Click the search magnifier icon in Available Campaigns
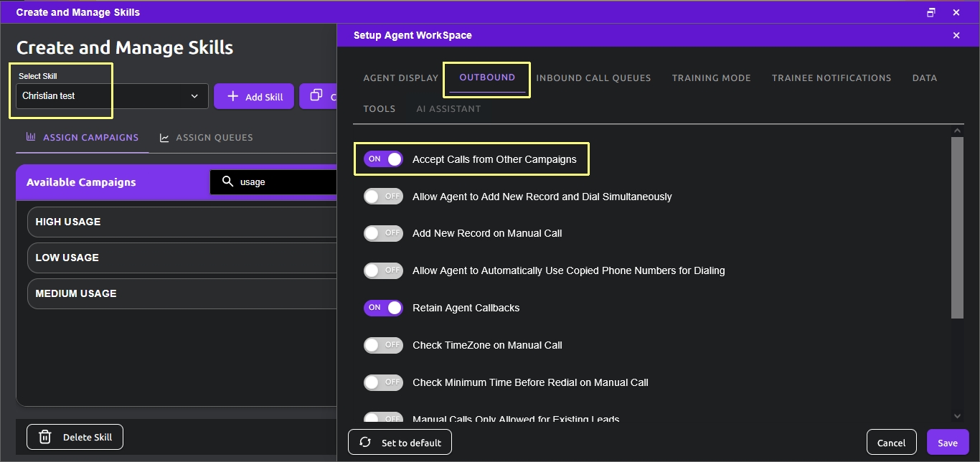This screenshot has width=980, height=462. click(228, 181)
